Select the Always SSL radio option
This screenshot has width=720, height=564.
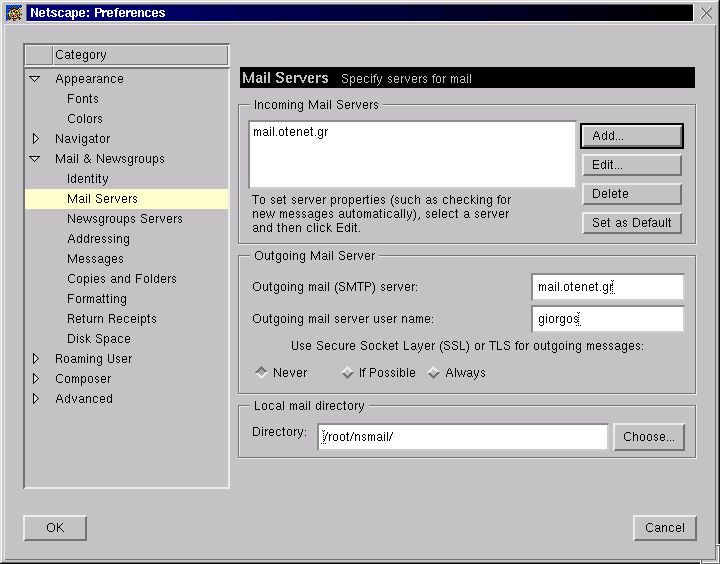pos(433,372)
